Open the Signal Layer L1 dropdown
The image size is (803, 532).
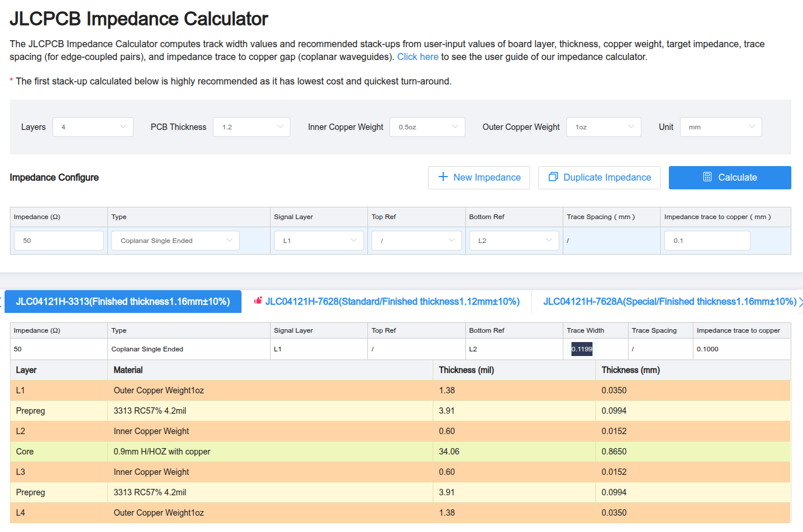(319, 241)
